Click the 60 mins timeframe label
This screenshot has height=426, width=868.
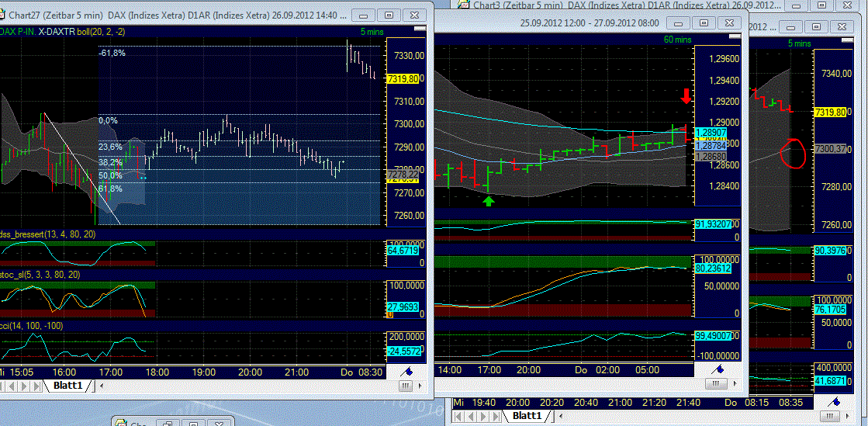tap(678, 40)
